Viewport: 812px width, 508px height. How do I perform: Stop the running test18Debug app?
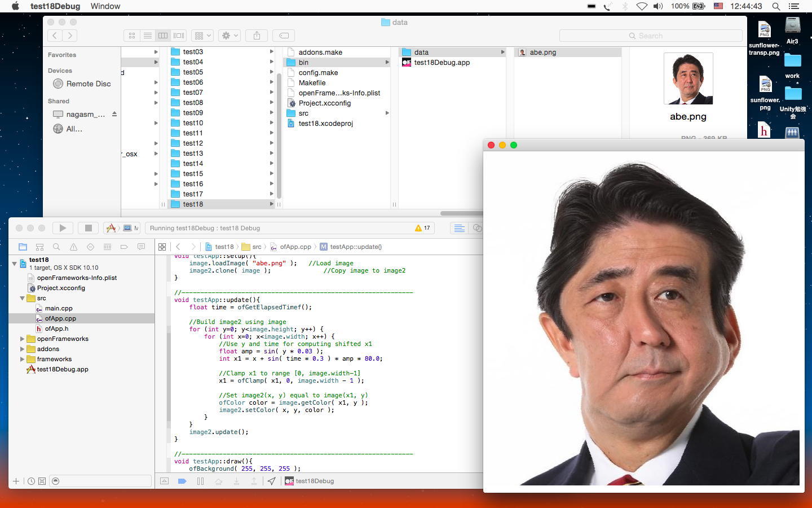(88, 228)
